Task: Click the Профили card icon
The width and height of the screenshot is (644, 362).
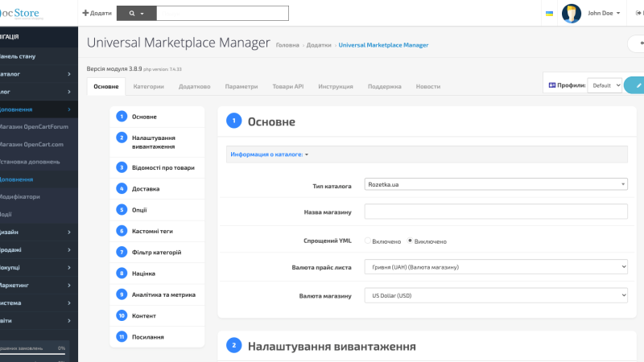Action: tap(552, 85)
